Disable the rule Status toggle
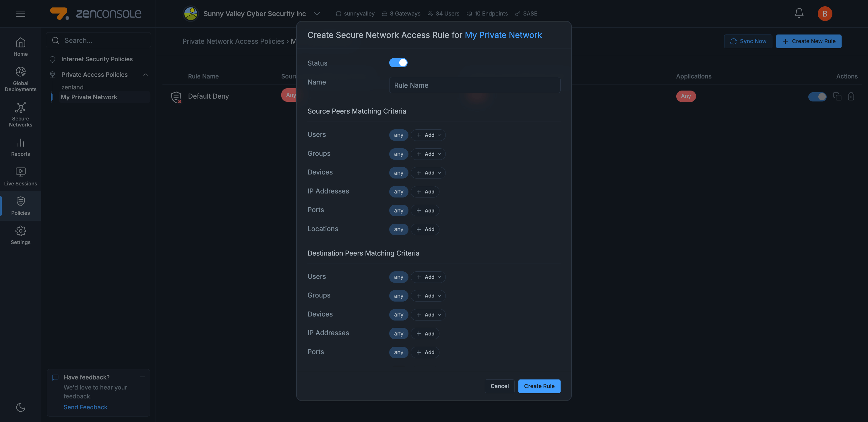 coord(399,62)
